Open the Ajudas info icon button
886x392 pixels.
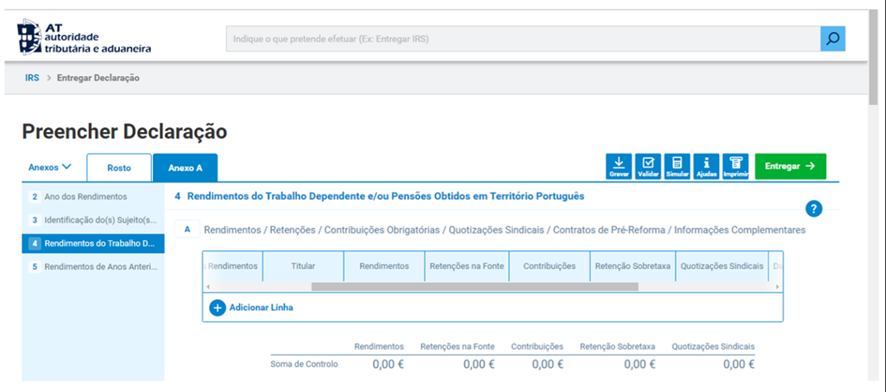pyautogui.click(x=707, y=167)
